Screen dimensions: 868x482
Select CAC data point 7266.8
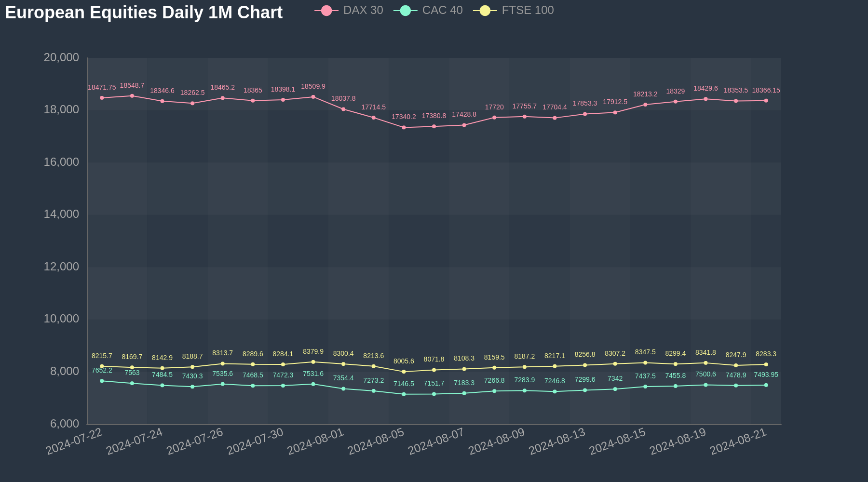click(x=494, y=391)
